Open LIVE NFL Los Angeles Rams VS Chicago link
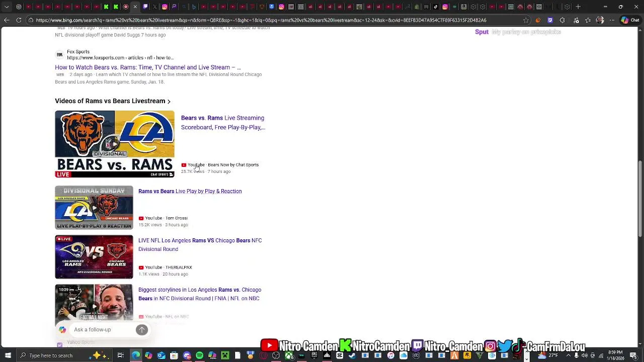 (x=200, y=244)
